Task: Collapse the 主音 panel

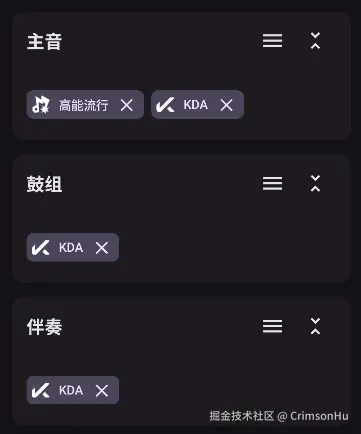Action: 315,41
